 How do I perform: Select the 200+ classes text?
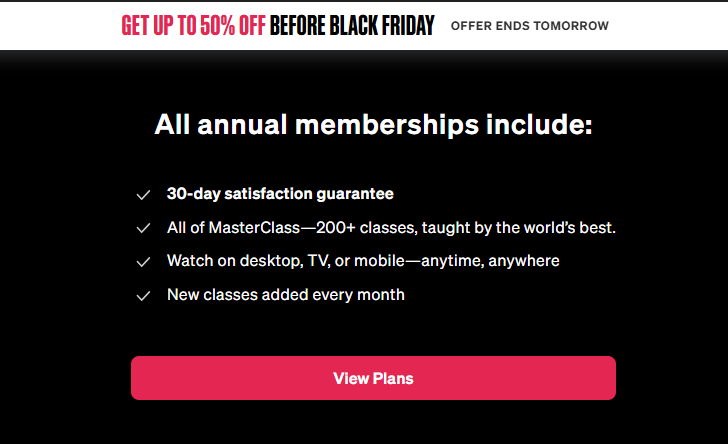coord(367,228)
